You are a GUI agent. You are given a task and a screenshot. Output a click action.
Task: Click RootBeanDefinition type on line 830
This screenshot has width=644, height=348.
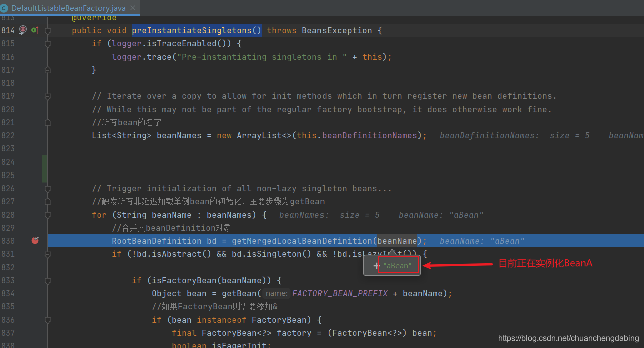157,241
